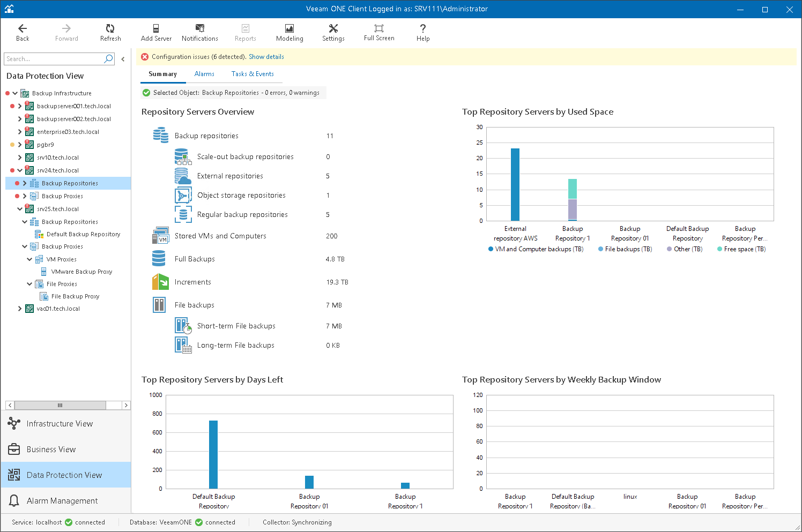
Task: Open Settings from the toolbar
Action: point(333,28)
